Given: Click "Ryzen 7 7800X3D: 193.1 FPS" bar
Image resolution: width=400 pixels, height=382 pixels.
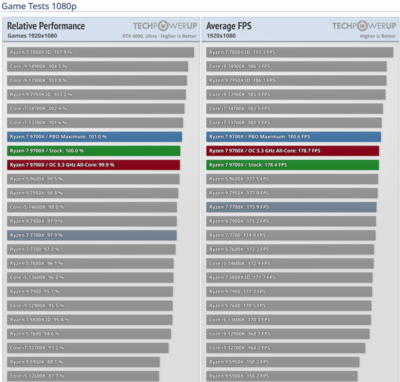Looking at the screenshot, I should click(300, 52).
